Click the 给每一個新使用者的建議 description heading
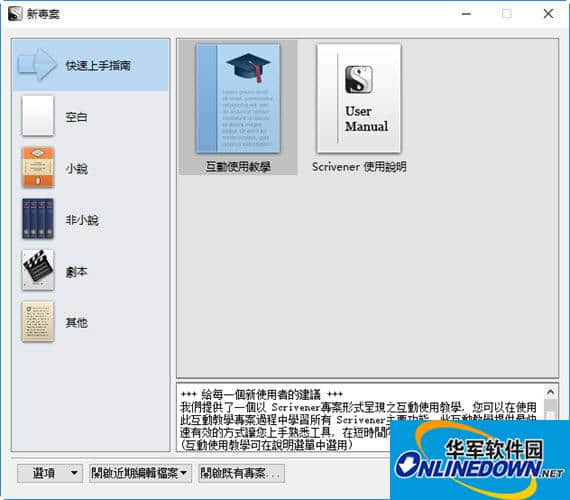The width and height of the screenshot is (570, 500). pos(261,395)
